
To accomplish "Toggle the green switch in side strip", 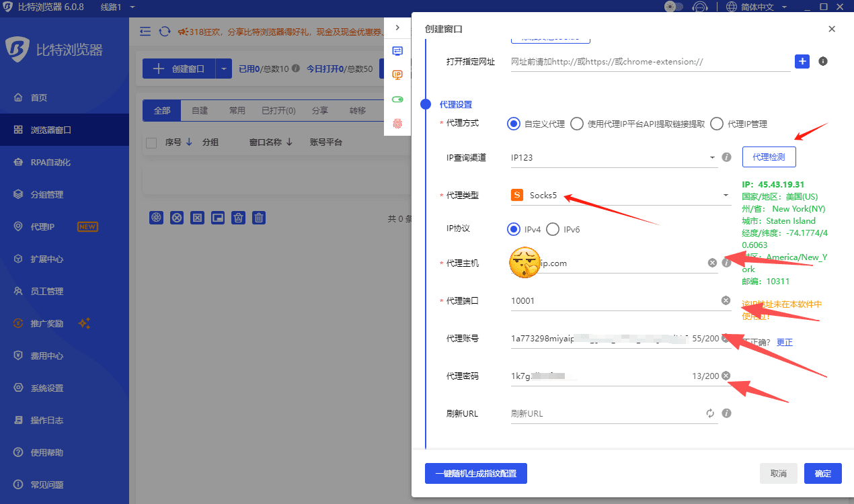I will click(397, 99).
